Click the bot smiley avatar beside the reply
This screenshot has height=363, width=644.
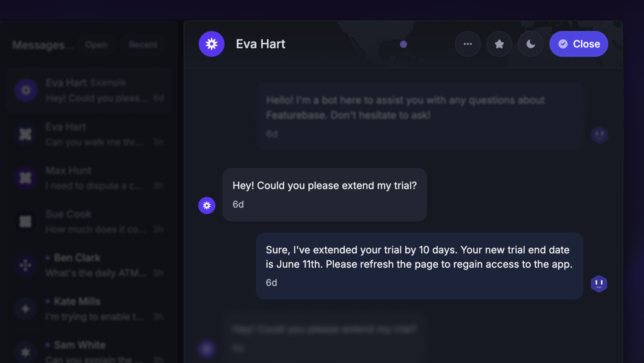pyautogui.click(x=599, y=283)
